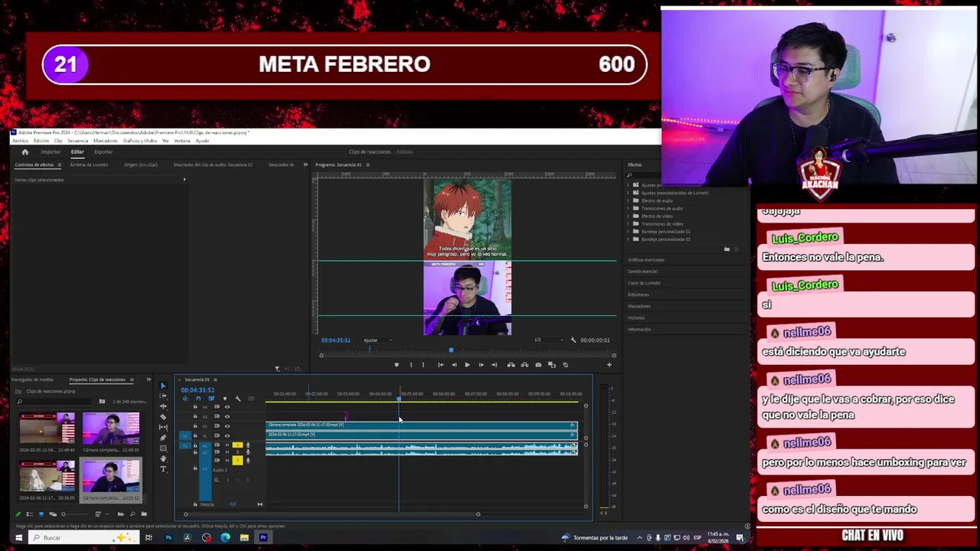Screen dimensions: 980x551
Task: Add marker in Program monitor
Action: (x=397, y=365)
